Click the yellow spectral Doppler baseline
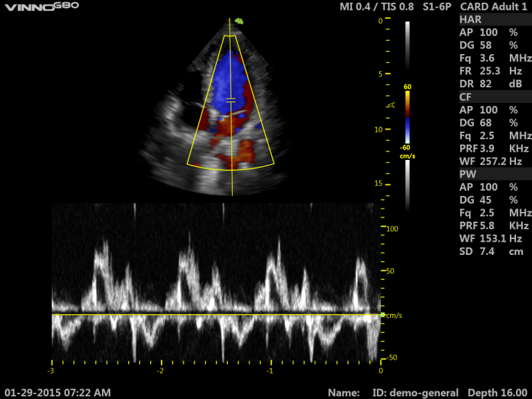The width and height of the screenshot is (532, 399). click(208, 315)
